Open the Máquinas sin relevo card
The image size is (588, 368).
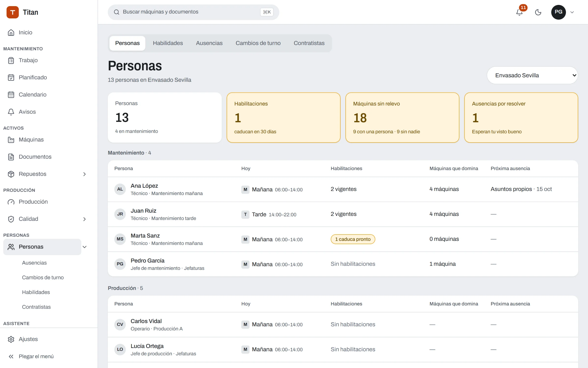coord(402,118)
